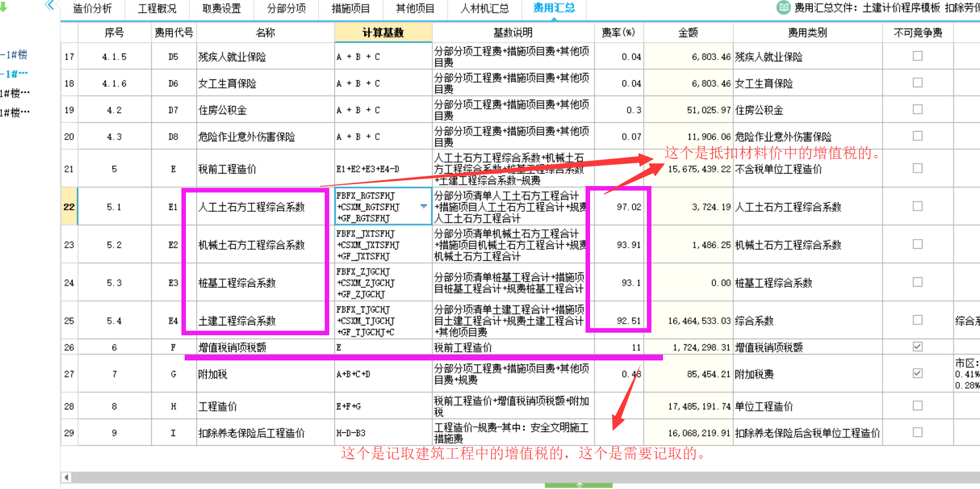Click the 机械土石方工程综合系数 name cell
Screen dimensions: 980x489
point(265,245)
